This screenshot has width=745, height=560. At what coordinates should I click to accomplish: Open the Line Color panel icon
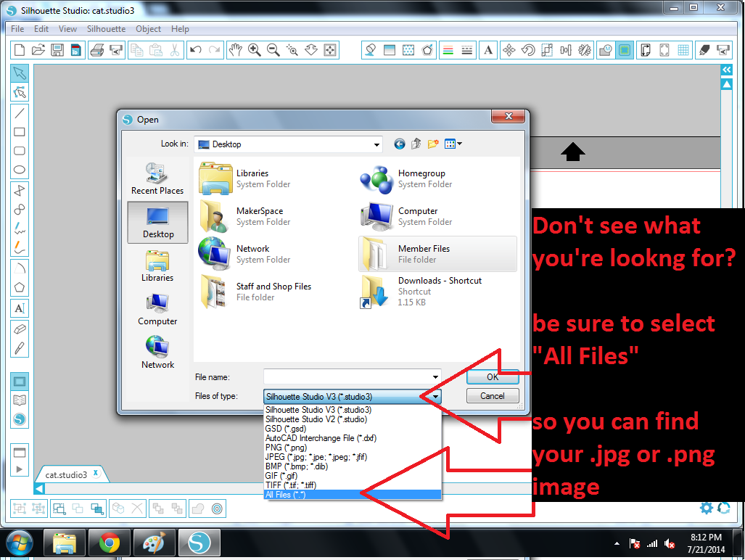click(448, 50)
